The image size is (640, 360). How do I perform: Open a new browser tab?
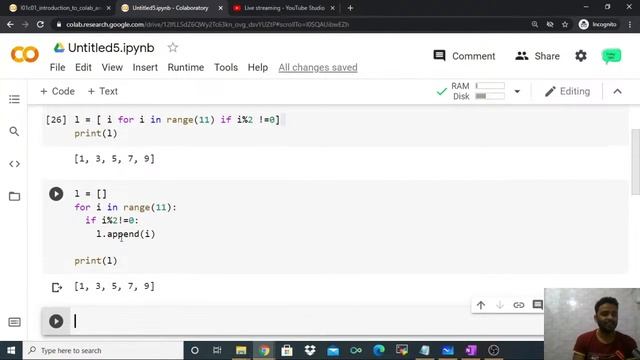350,8
